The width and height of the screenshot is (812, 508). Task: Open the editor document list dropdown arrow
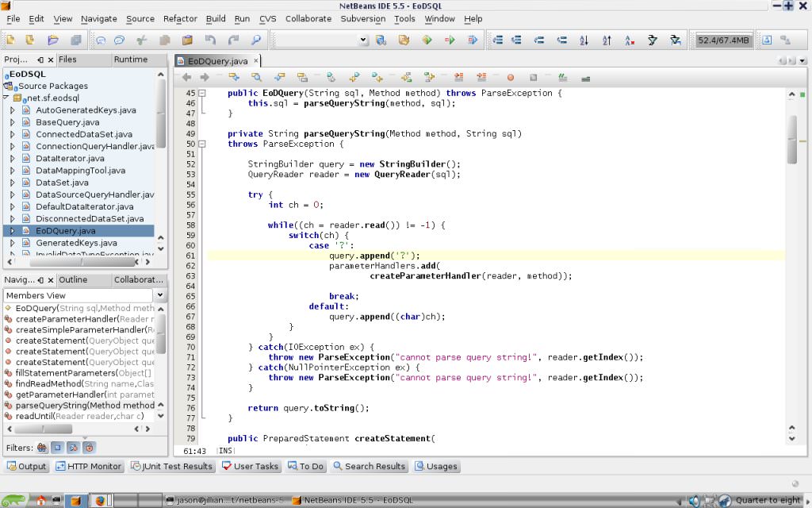pyautogui.click(x=802, y=60)
